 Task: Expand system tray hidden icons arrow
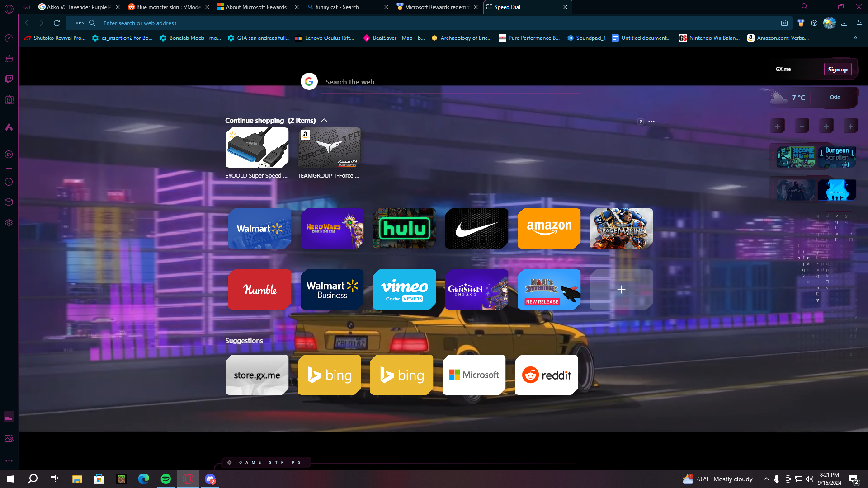click(x=766, y=479)
